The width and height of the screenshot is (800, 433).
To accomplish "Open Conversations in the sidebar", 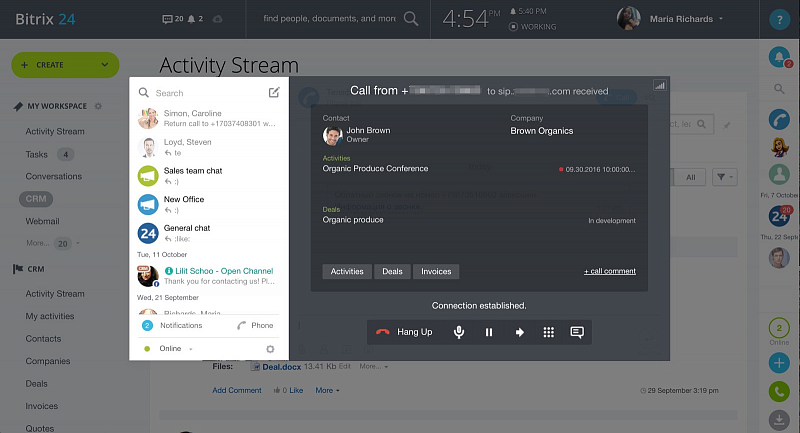I will click(x=54, y=176).
